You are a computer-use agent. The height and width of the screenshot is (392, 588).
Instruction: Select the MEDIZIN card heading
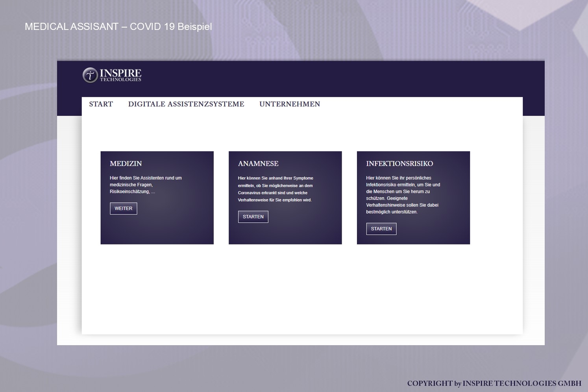(x=126, y=164)
